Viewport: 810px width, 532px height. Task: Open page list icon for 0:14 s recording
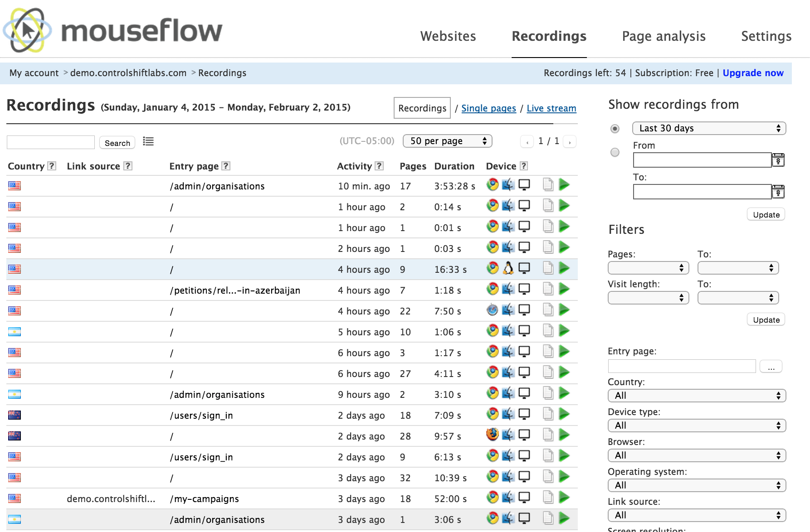[548, 206]
